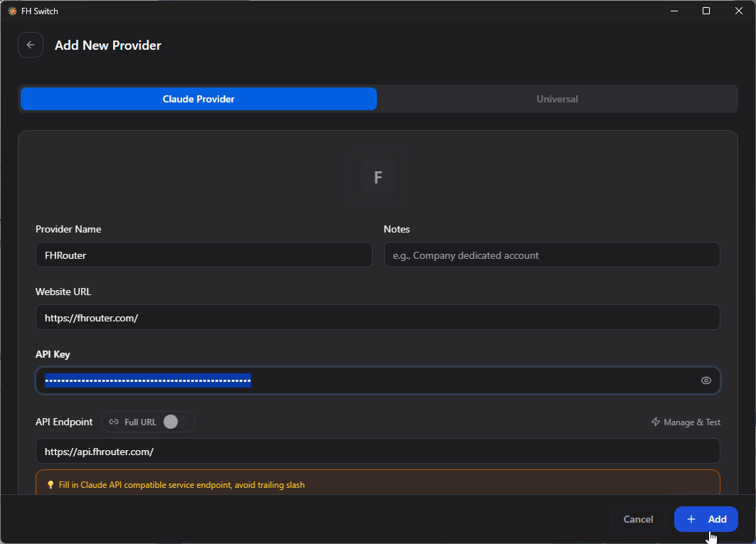Click the Notes input field
The image size is (756, 544).
click(552, 255)
